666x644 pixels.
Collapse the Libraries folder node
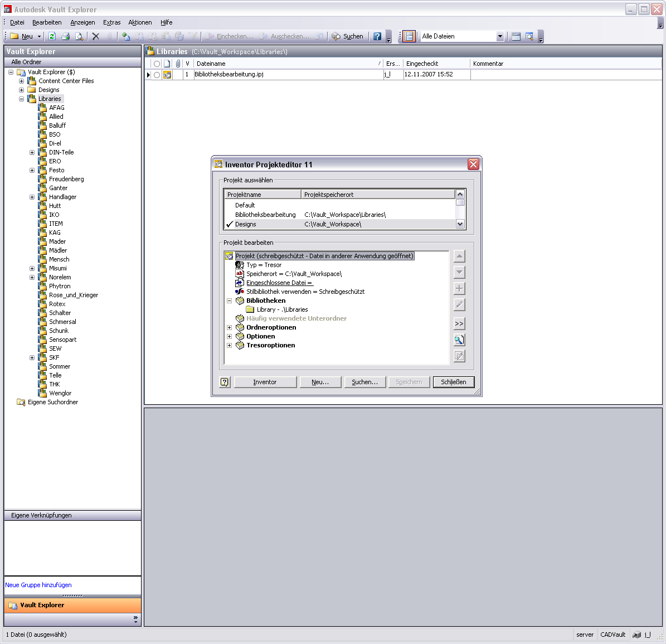coord(21,99)
